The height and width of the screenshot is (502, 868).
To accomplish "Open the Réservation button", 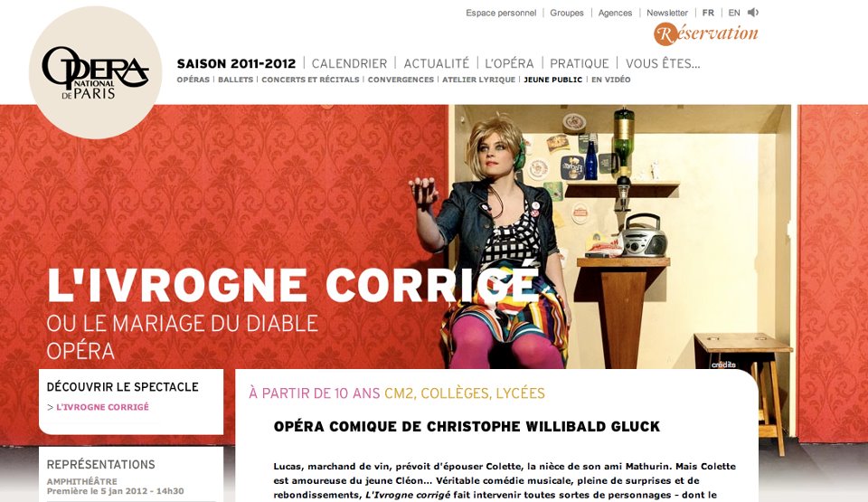I will pyautogui.click(x=706, y=33).
